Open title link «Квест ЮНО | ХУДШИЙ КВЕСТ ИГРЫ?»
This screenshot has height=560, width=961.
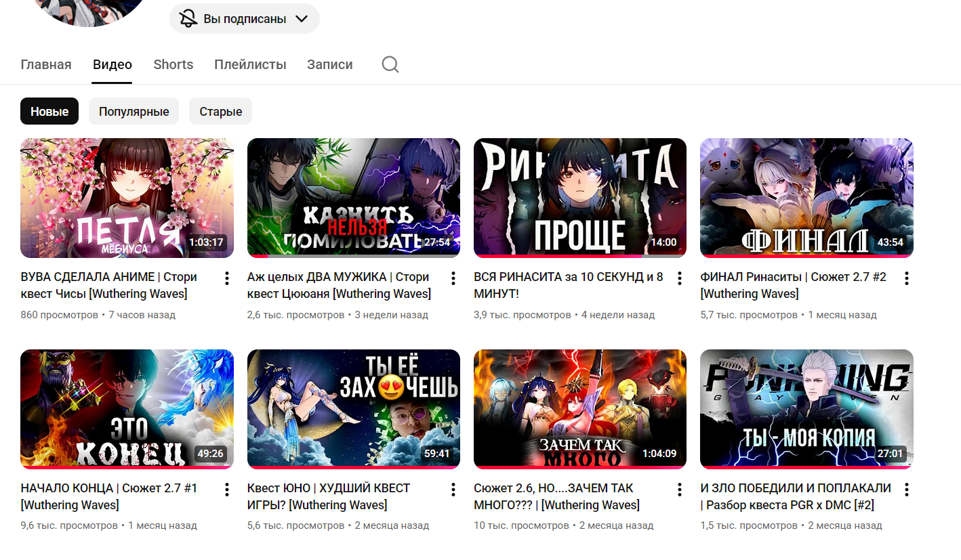click(329, 496)
